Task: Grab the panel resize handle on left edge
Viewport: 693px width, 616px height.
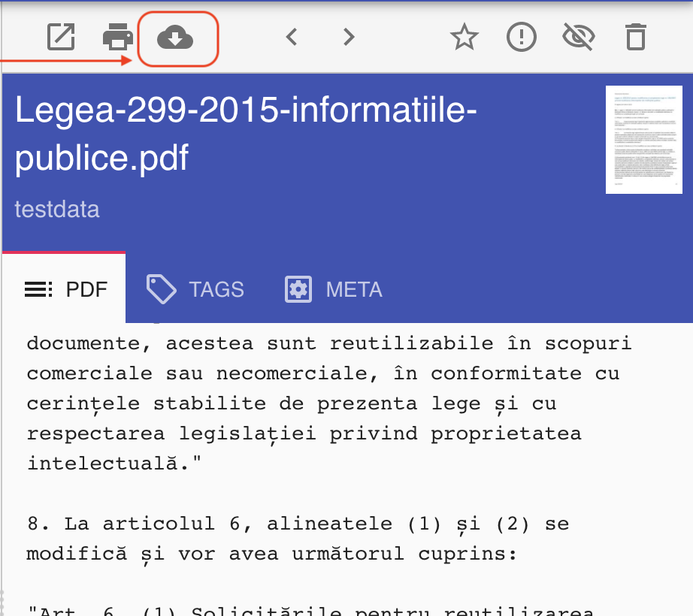Action: 2,601
